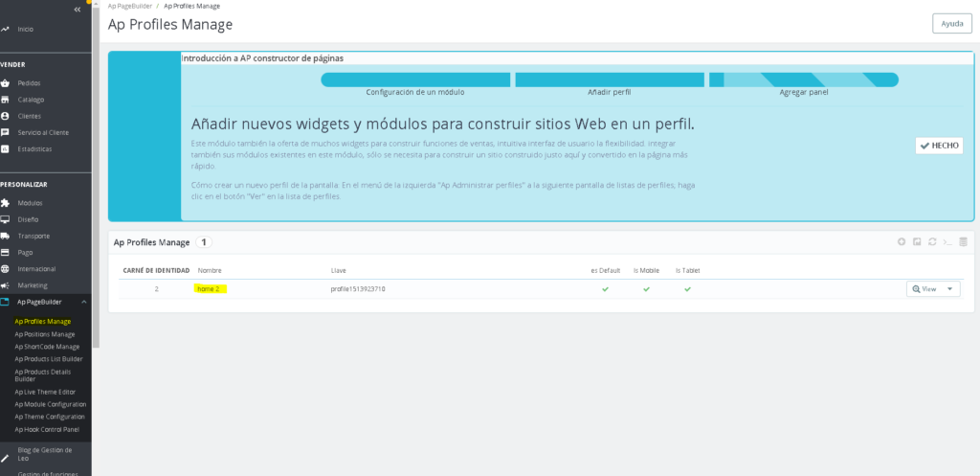
Task: Open Módulos menu item
Action: [x=30, y=203]
